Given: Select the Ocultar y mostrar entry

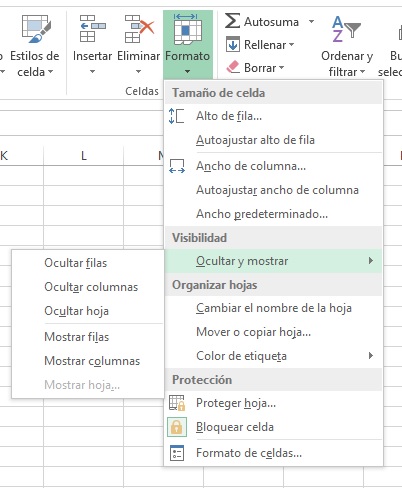Looking at the screenshot, I should 273,261.
